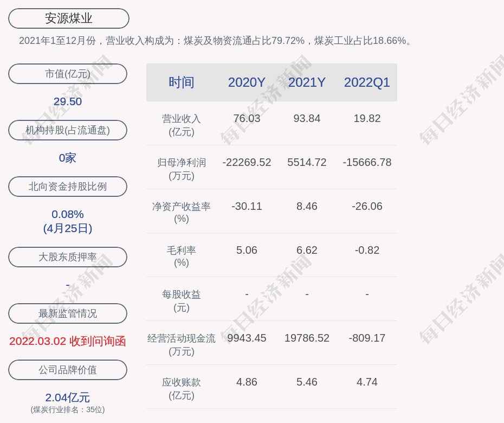Screen dimensions: 504x423
Task: Click the ROE value -26.06
Action: pyautogui.click(x=367, y=206)
